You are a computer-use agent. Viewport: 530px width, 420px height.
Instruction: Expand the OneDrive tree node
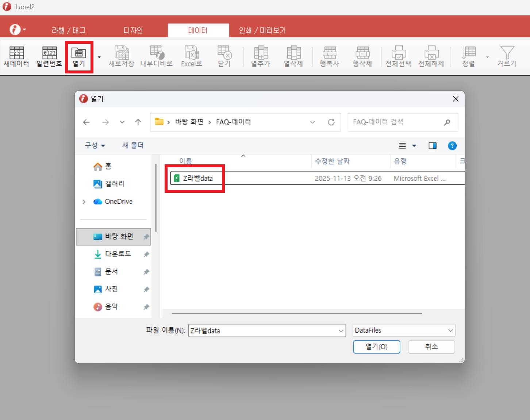tap(84, 202)
